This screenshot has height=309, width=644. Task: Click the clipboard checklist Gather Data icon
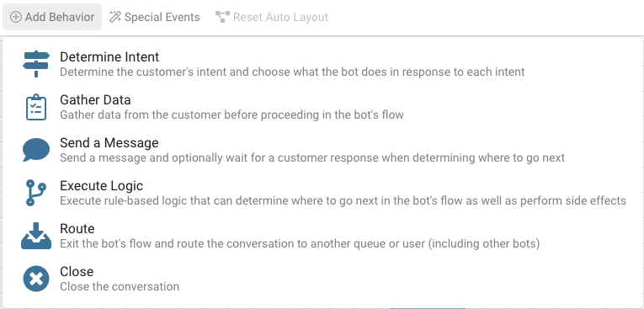(x=36, y=107)
